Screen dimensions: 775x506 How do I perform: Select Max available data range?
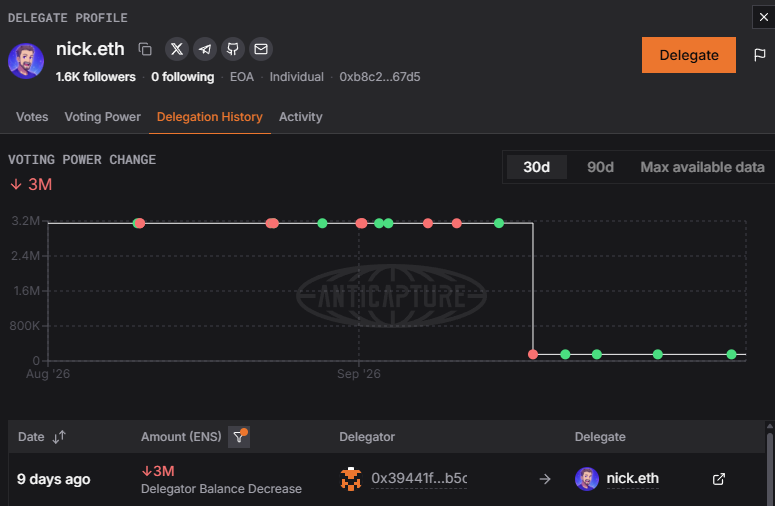702,167
